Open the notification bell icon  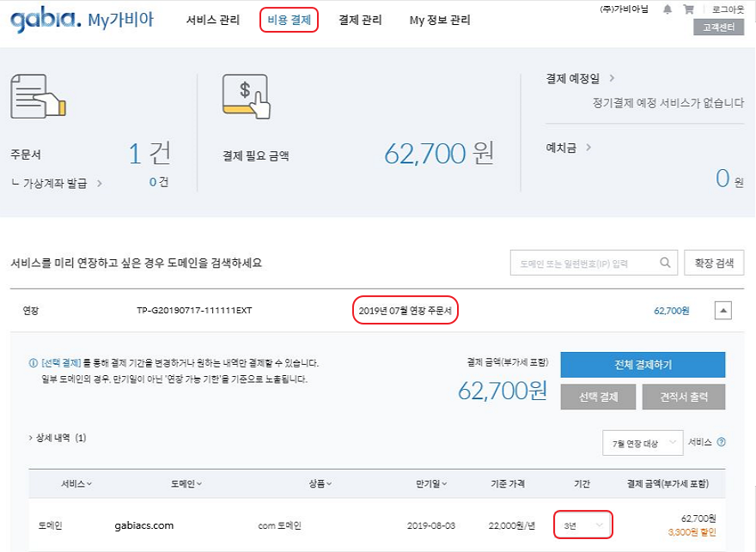[x=668, y=9]
